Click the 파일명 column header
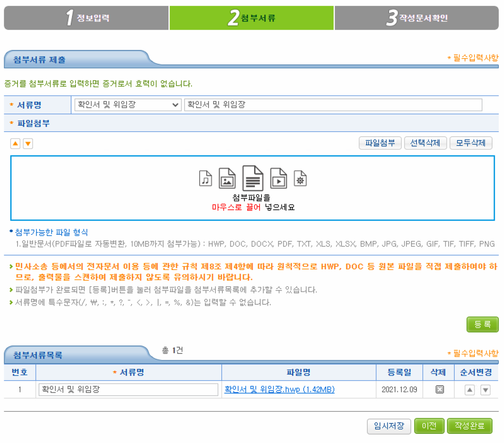The image size is (504, 443). (299, 372)
